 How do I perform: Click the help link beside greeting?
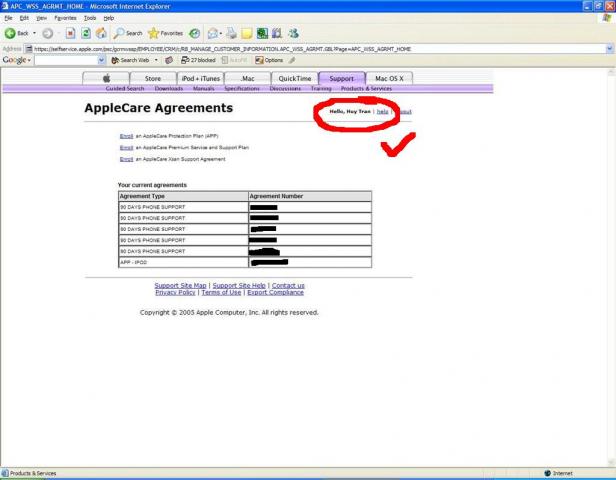(382, 112)
